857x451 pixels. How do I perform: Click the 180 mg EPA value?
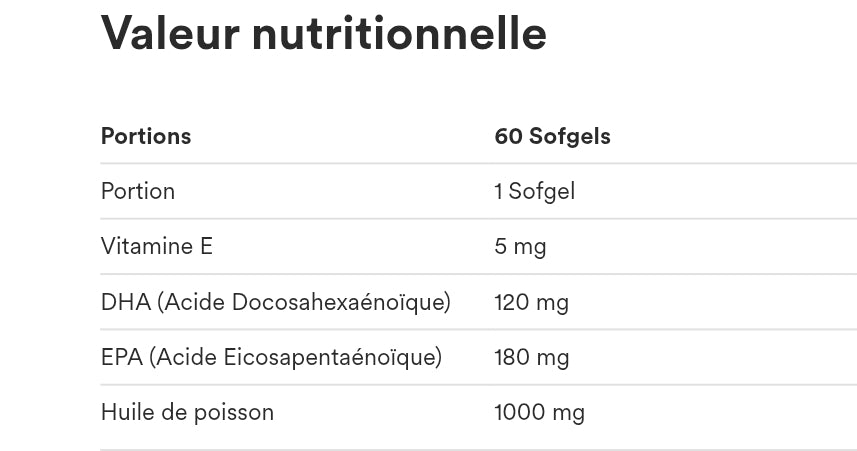(532, 358)
